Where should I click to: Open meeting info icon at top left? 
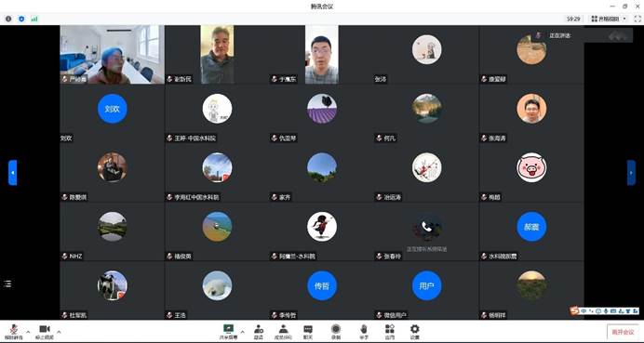pyautogui.click(x=8, y=19)
